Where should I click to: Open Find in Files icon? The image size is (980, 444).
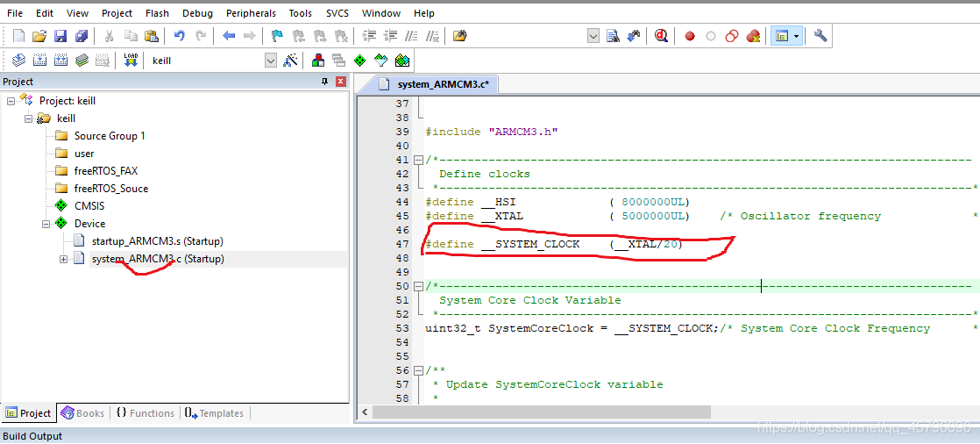pos(460,36)
